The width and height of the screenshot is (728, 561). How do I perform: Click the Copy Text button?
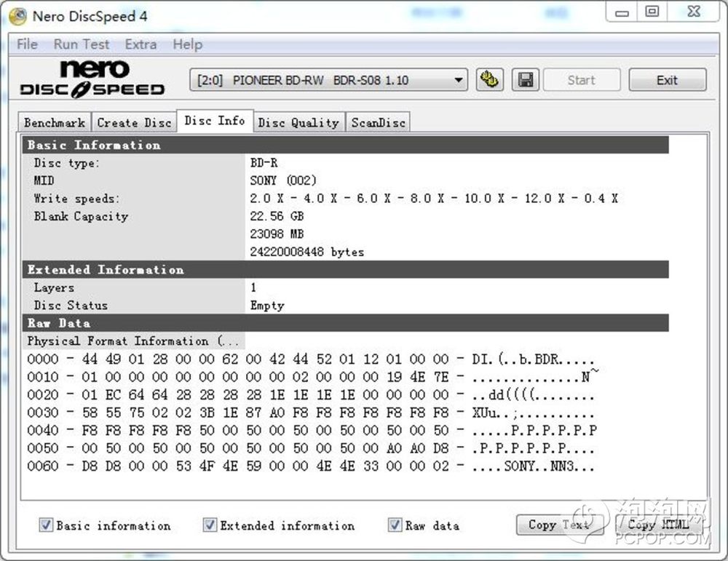560,525
